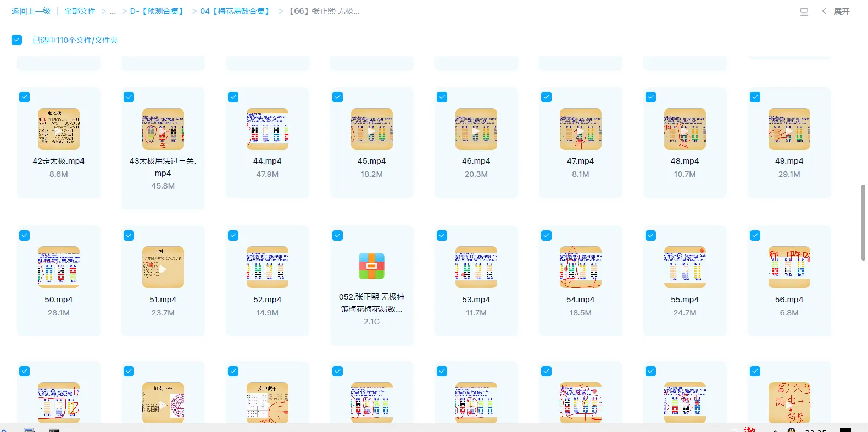Uncheck the 53.mp4 checkbox
This screenshot has width=868, height=432.
click(x=442, y=236)
